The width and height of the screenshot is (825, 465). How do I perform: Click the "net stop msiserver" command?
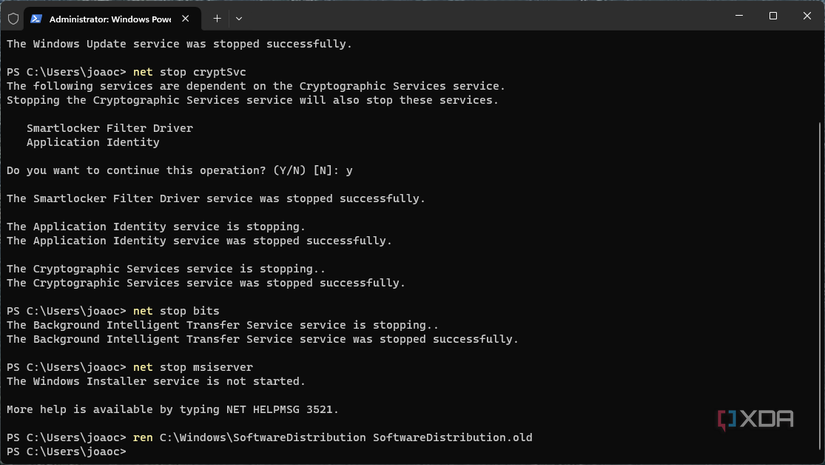pyautogui.click(x=190, y=367)
